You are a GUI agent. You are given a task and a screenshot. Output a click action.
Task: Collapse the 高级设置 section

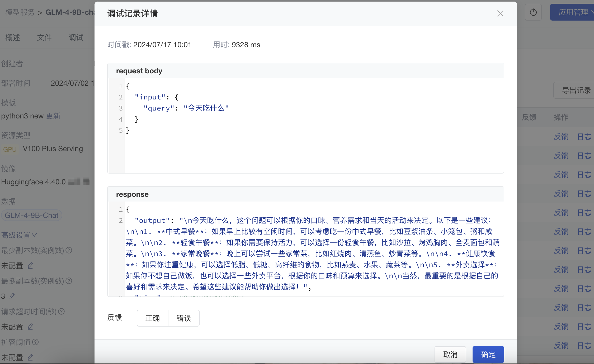point(19,235)
